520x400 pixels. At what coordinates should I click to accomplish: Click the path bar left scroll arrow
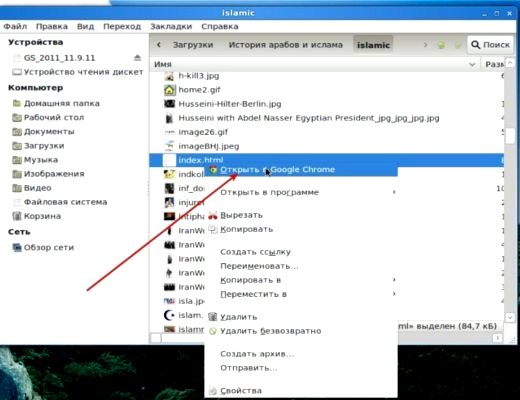click(x=159, y=45)
